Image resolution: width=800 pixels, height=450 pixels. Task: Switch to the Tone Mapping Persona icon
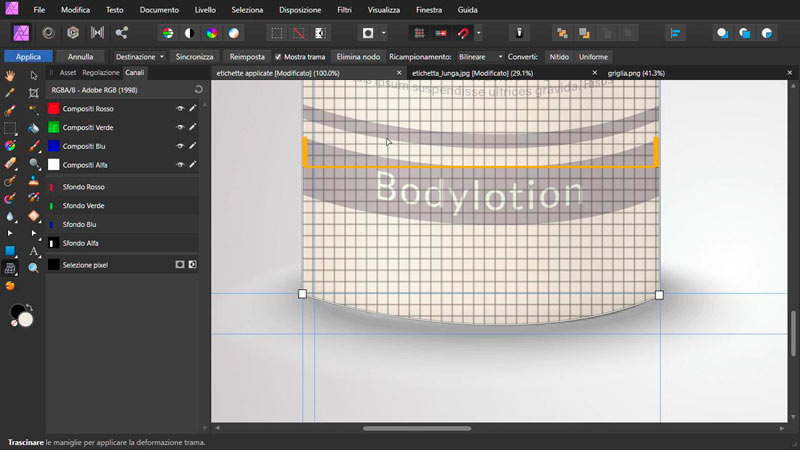(x=97, y=33)
